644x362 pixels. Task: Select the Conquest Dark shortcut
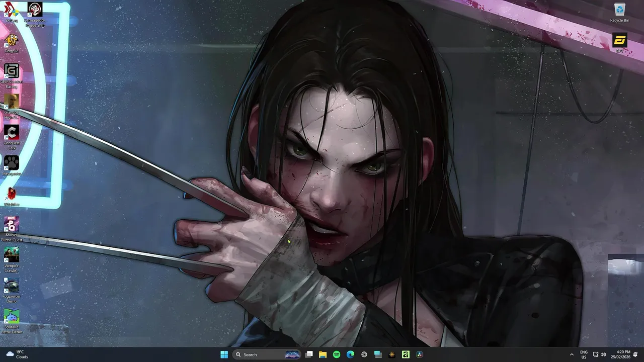[12, 138]
